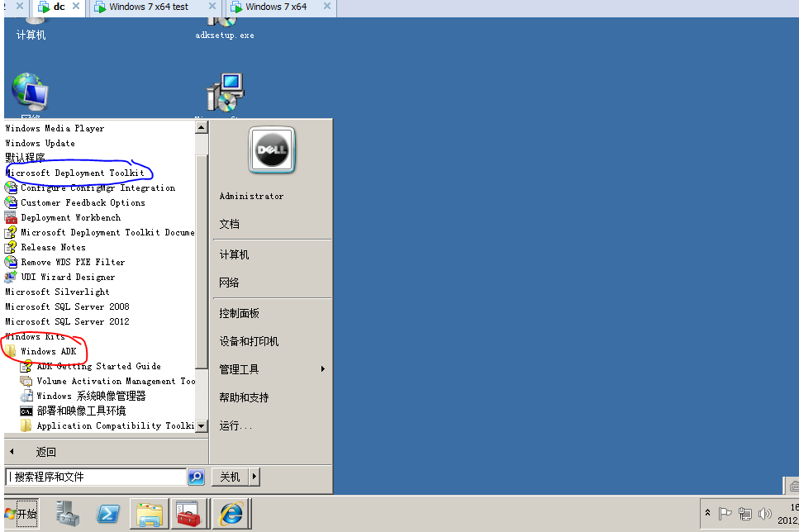Click the programs list scroll up arrow
Image resolution: width=799 pixels, height=532 pixels.
pos(202,127)
